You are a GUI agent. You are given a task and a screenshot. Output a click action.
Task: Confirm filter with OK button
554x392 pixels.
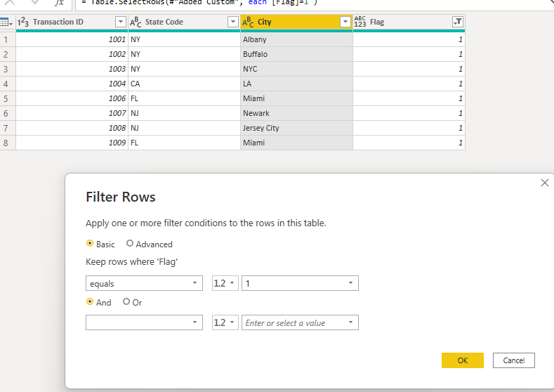(x=463, y=360)
